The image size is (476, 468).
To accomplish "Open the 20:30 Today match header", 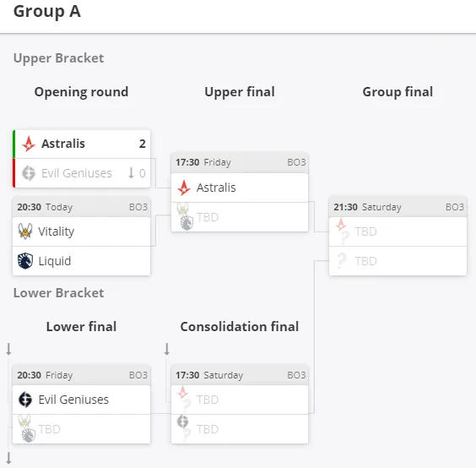I will [81, 207].
